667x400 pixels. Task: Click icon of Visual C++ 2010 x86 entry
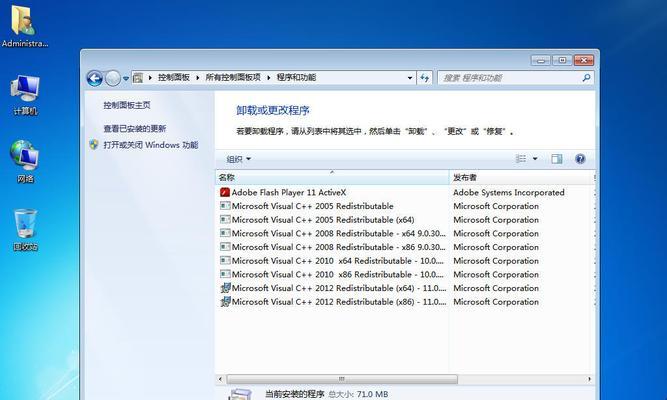[225, 274]
